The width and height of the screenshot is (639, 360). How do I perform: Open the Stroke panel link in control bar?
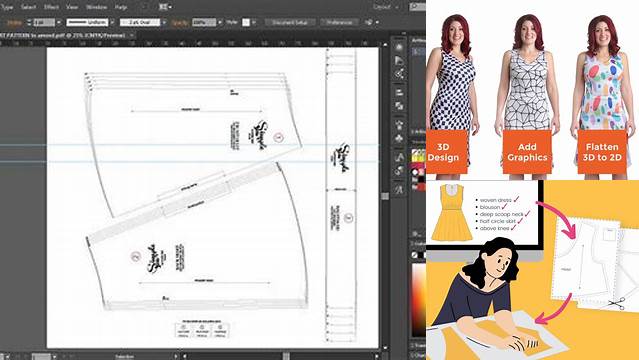[14, 22]
